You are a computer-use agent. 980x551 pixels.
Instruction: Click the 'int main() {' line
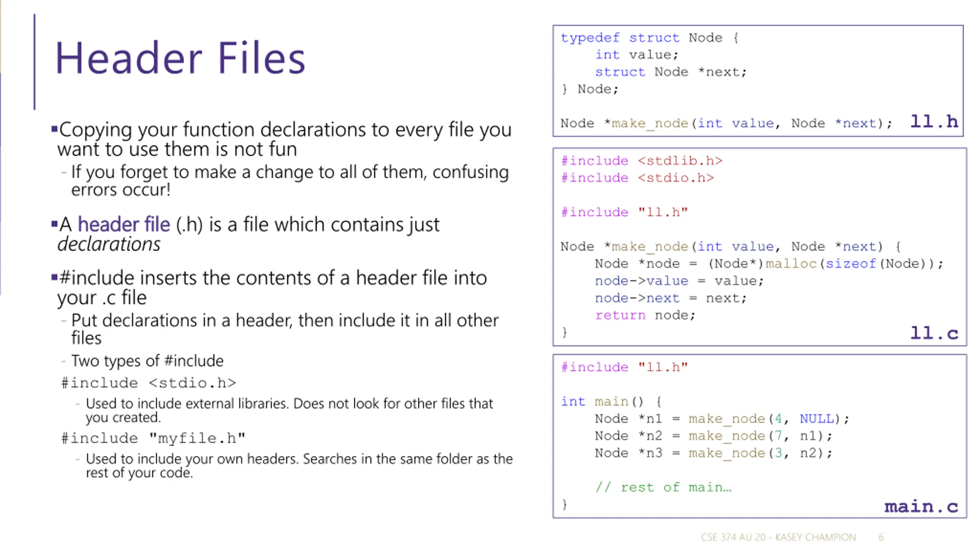(x=611, y=402)
